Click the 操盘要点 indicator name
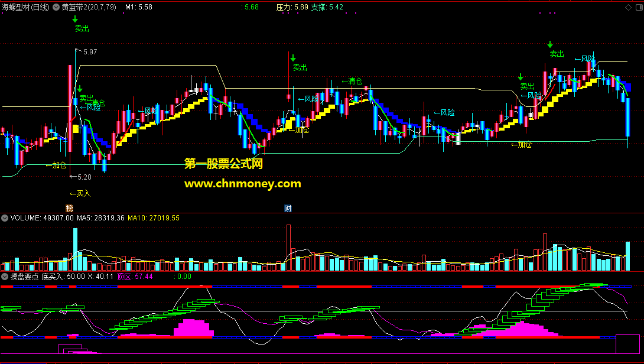Image resolution: width=644 pixels, height=364 pixels. (24, 277)
